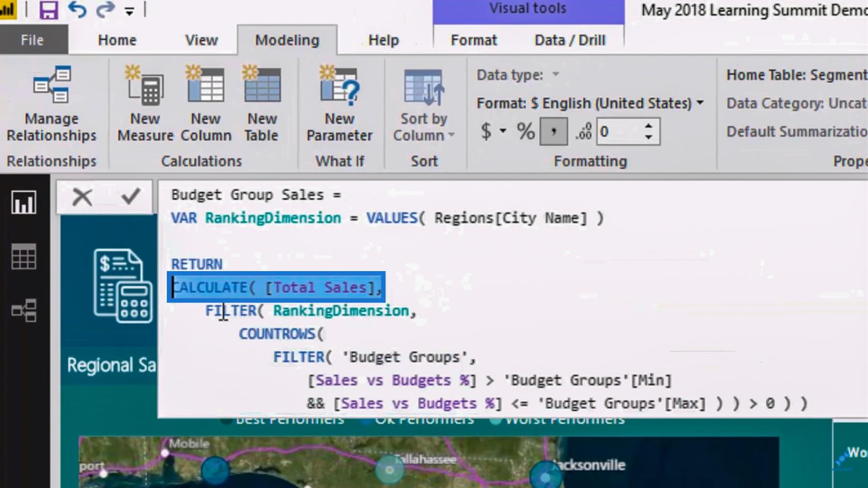Click the dollar currency format icon
The image size is (868, 488).
point(486,131)
